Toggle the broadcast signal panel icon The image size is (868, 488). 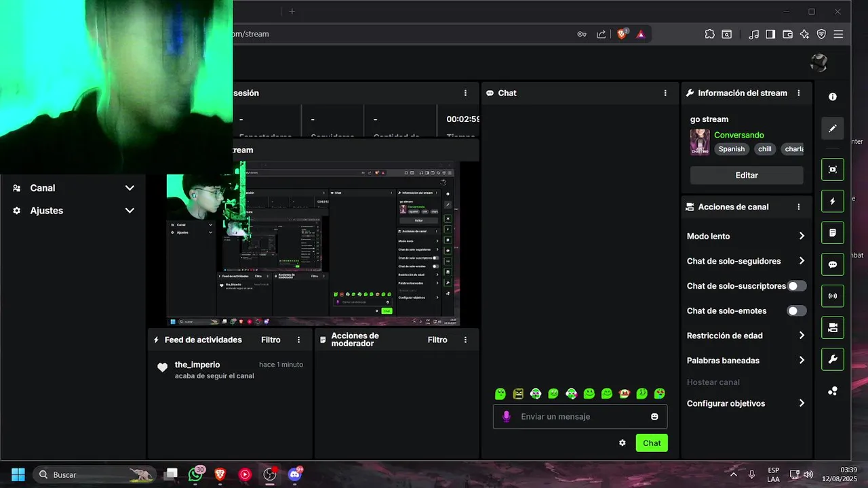(x=833, y=296)
